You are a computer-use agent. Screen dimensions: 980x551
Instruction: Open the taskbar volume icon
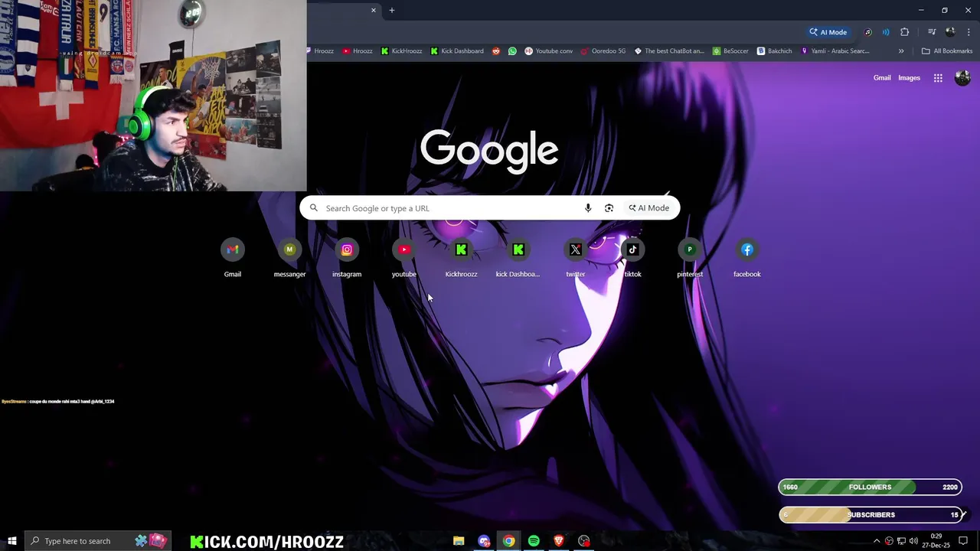(x=913, y=541)
